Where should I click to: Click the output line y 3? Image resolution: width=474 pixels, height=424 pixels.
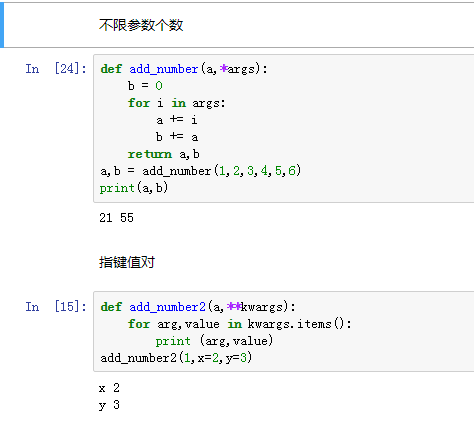109,405
